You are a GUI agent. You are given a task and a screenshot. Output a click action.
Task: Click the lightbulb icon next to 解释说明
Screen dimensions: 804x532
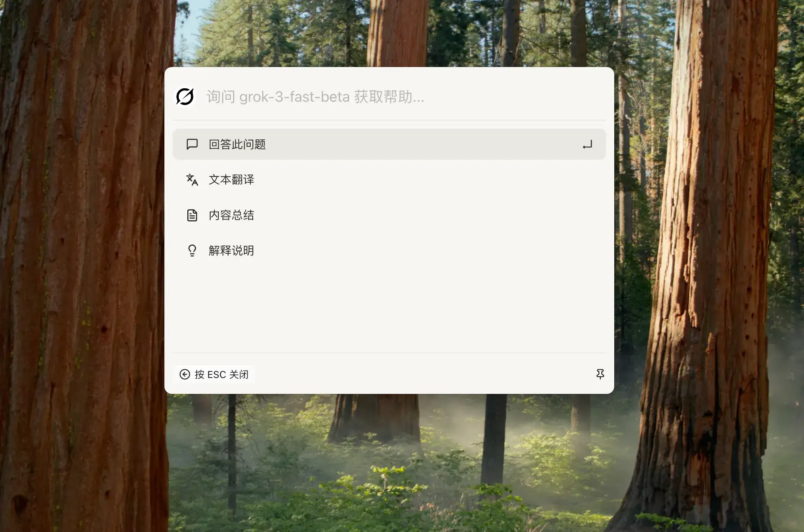point(192,250)
